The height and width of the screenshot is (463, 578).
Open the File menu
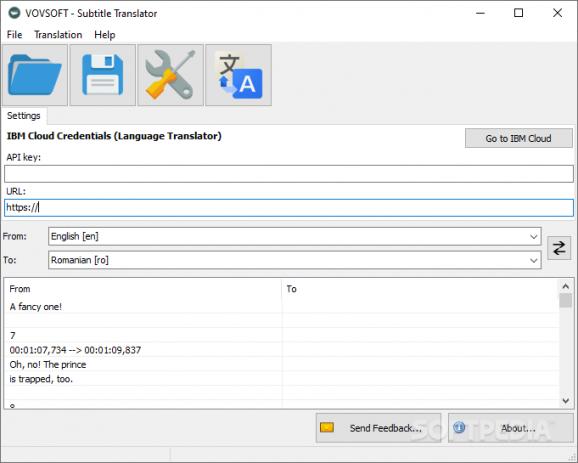coord(14,35)
